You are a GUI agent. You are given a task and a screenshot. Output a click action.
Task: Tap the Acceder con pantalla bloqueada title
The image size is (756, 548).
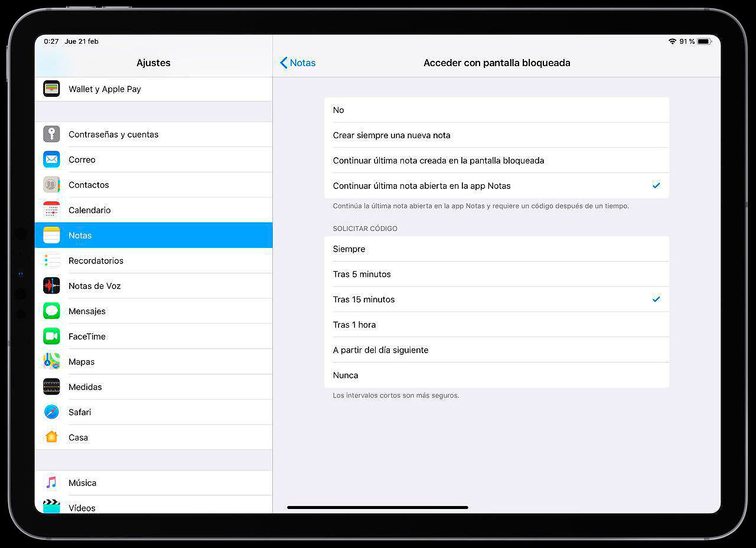pyautogui.click(x=497, y=63)
